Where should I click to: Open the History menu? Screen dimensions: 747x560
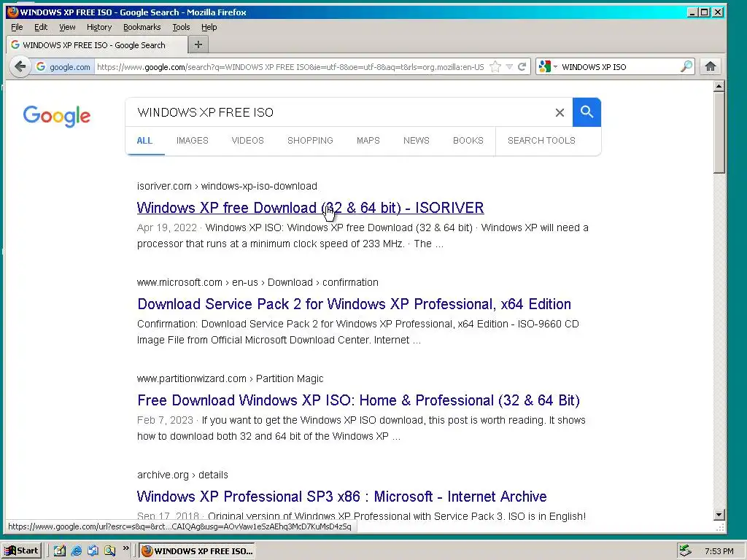99,27
